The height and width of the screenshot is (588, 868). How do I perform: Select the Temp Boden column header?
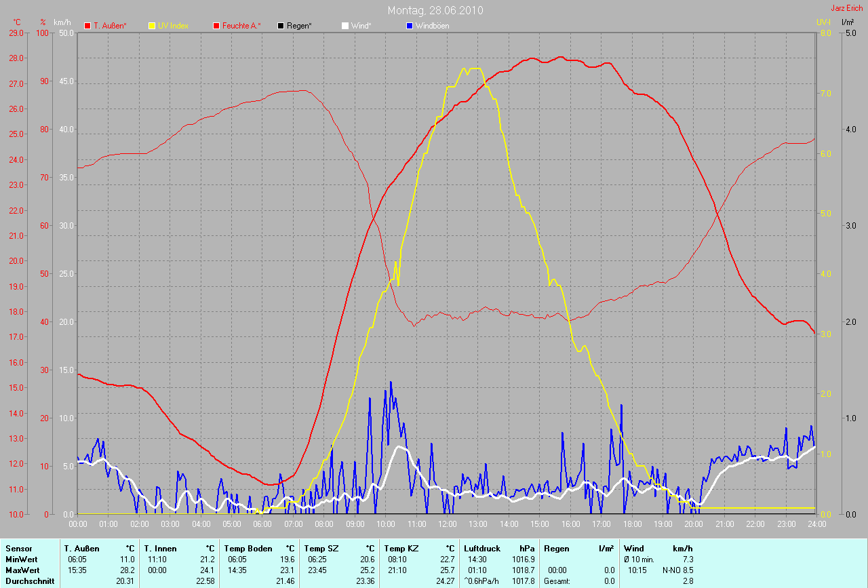(x=248, y=549)
